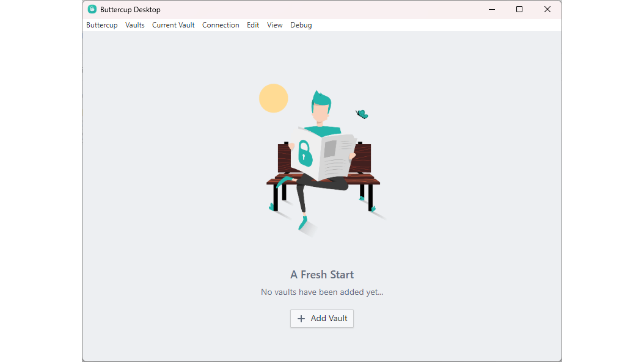Expand the Current Vault menu
Screen dimensions: 644x362
[x=174, y=25]
